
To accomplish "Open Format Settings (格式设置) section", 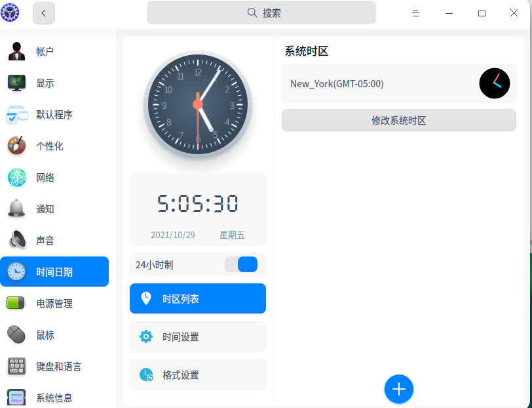I will coord(198,375).
